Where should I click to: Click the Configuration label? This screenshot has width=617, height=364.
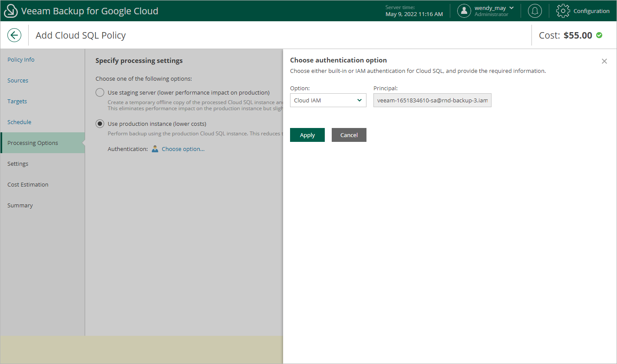point(591,11)
